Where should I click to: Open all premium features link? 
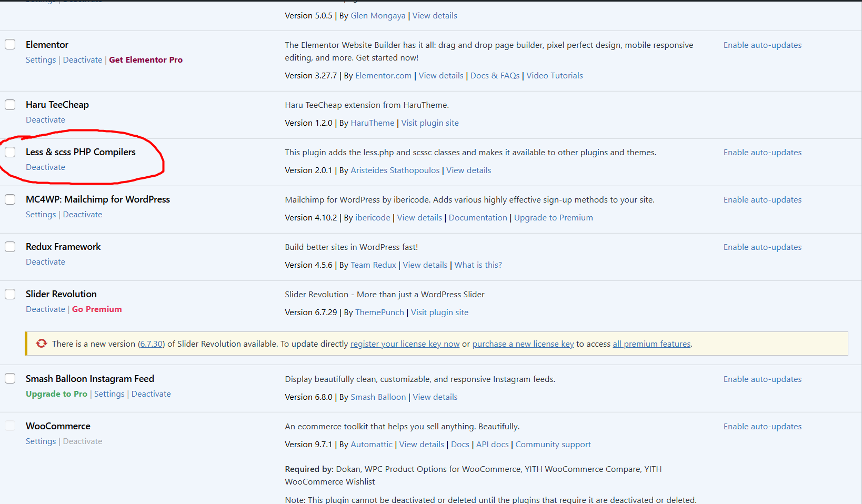(x=651, y=344)
